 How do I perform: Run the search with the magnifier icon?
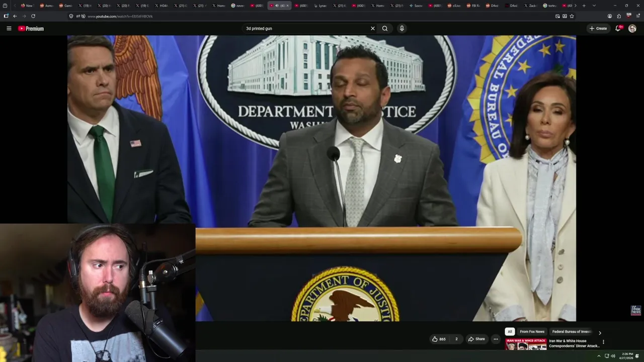tap(385, 29)
